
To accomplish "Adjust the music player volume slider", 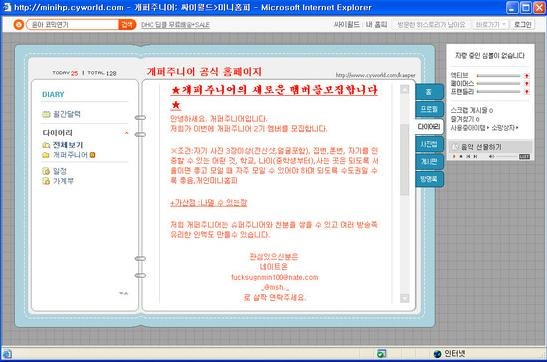I will click(507, 157).
